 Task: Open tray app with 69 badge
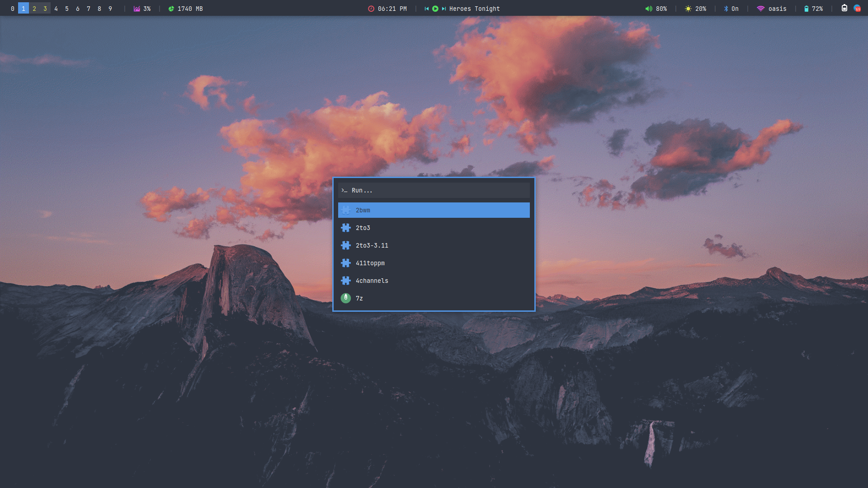pos(857,8)
